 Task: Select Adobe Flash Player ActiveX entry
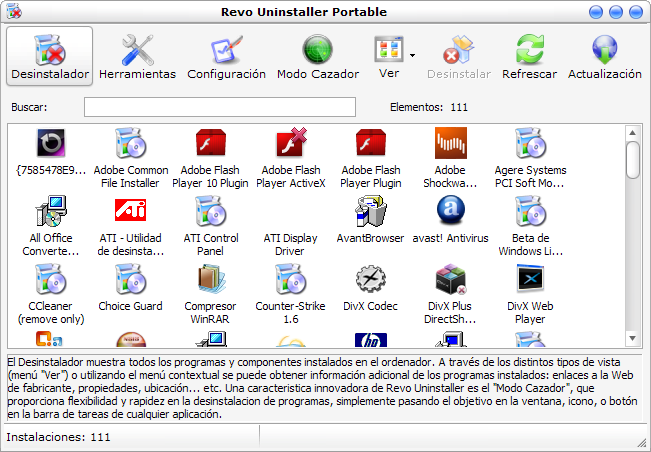coord(290,146)
